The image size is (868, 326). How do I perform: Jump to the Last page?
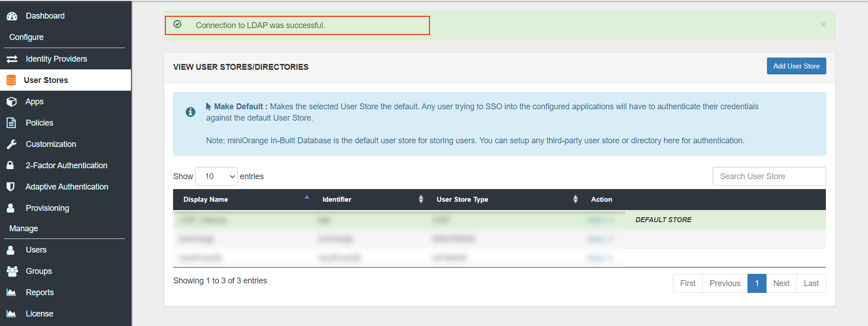(811, 283)
